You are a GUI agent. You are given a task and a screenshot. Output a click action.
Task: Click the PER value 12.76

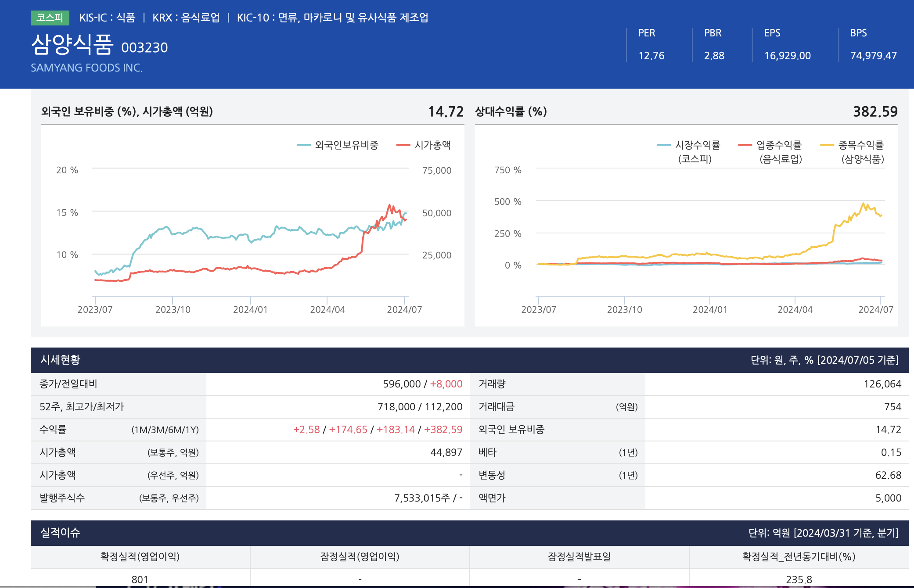point(651,56)
